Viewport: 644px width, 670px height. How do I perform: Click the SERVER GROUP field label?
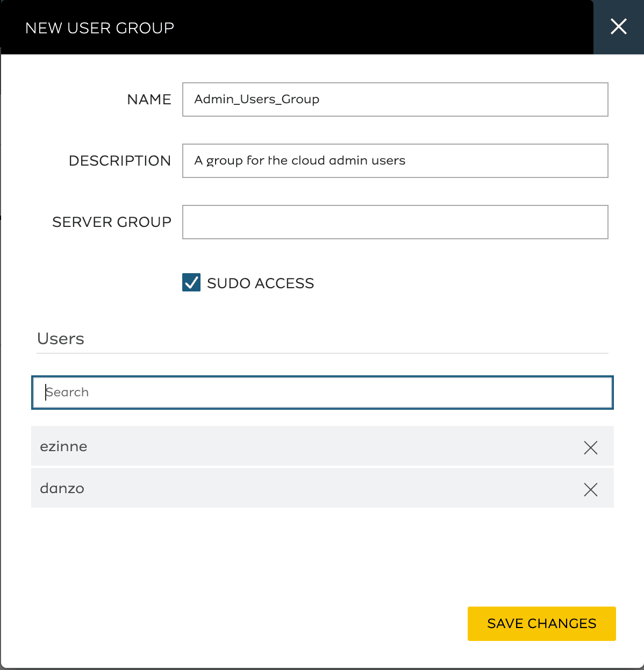coord(112,222)
